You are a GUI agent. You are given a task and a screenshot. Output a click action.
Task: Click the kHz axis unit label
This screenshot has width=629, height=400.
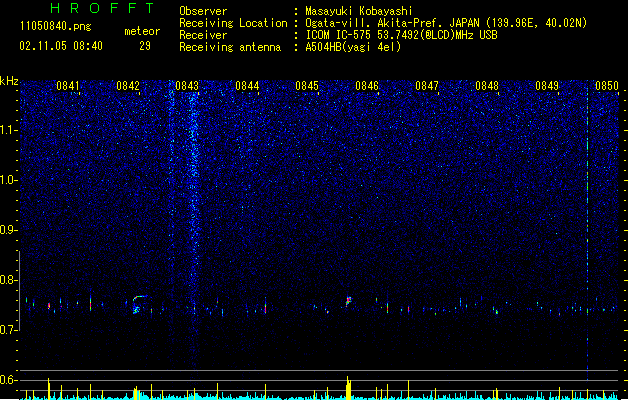pyautogui.click(x=9, y=81)
